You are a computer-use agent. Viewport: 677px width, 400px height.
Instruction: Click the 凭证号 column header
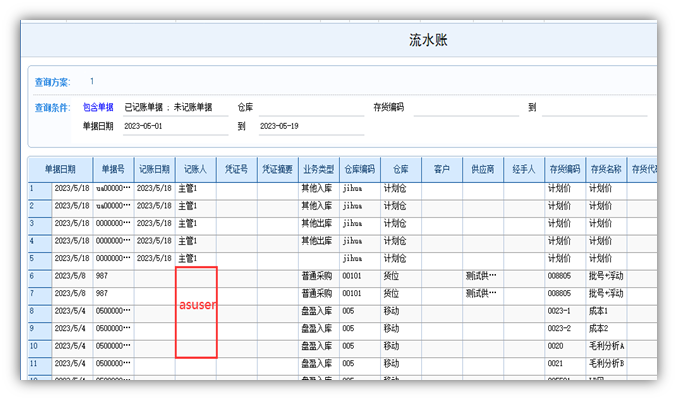237,169
